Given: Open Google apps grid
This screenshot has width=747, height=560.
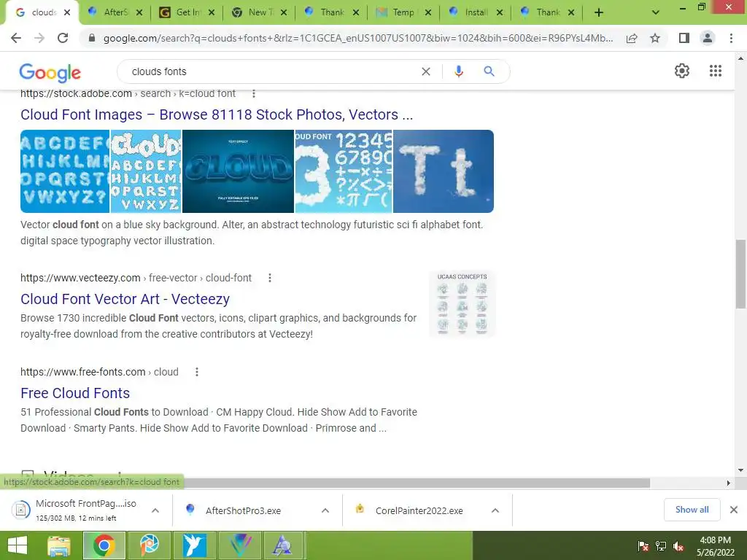Looking at the screenshot, I should [716, 71].
